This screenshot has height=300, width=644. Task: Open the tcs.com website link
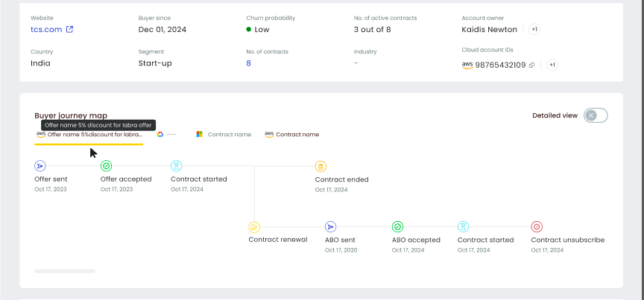coord(46,30)
